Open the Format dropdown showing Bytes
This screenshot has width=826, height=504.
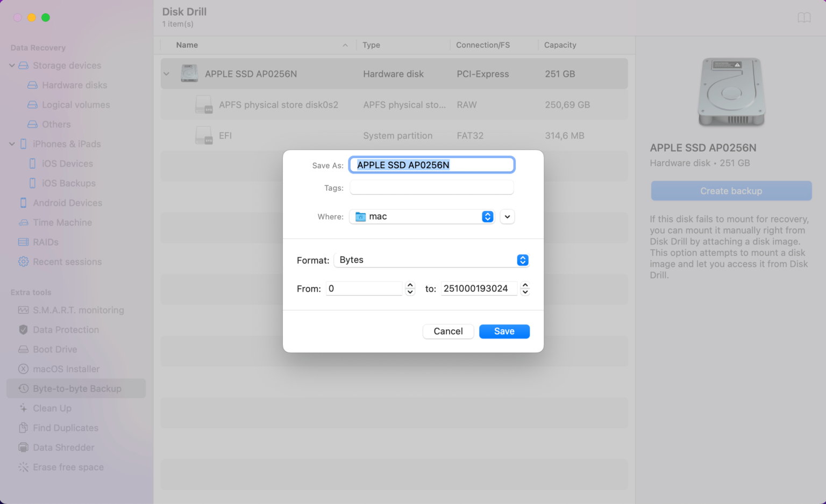431,260
